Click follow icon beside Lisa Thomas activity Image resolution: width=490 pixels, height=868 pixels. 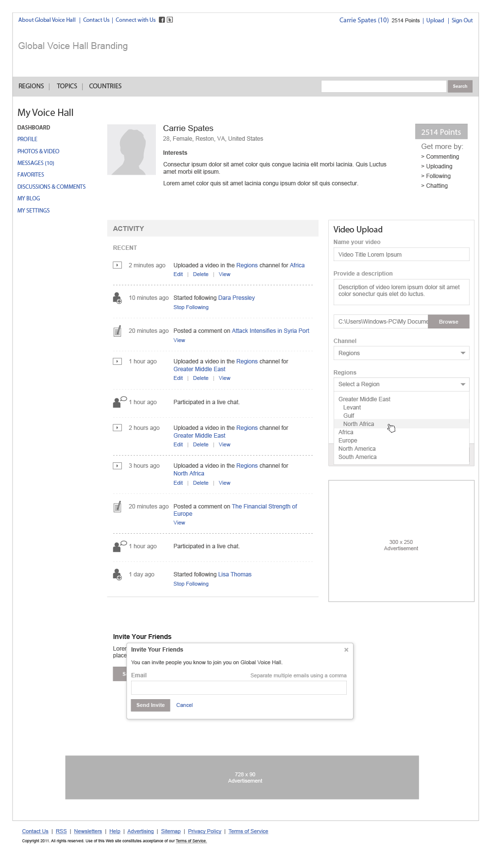coord(117,574)
